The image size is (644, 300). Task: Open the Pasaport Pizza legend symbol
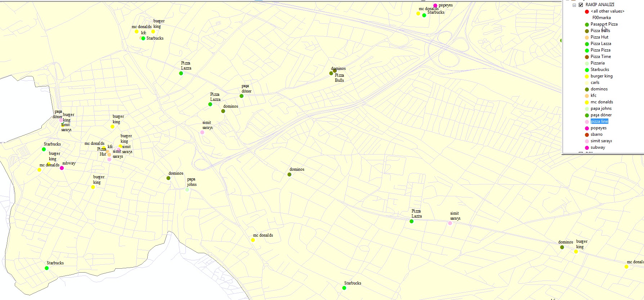point(587,24)
